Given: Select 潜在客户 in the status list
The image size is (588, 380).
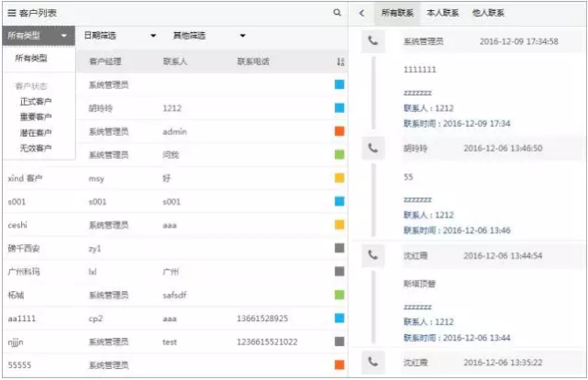Looking at the screenshot, I should (36, 133).
